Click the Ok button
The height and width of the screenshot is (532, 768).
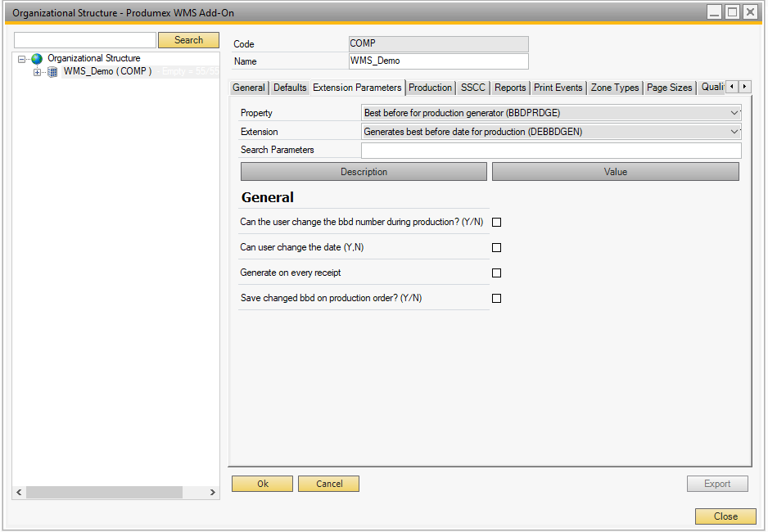click(262, 484)
